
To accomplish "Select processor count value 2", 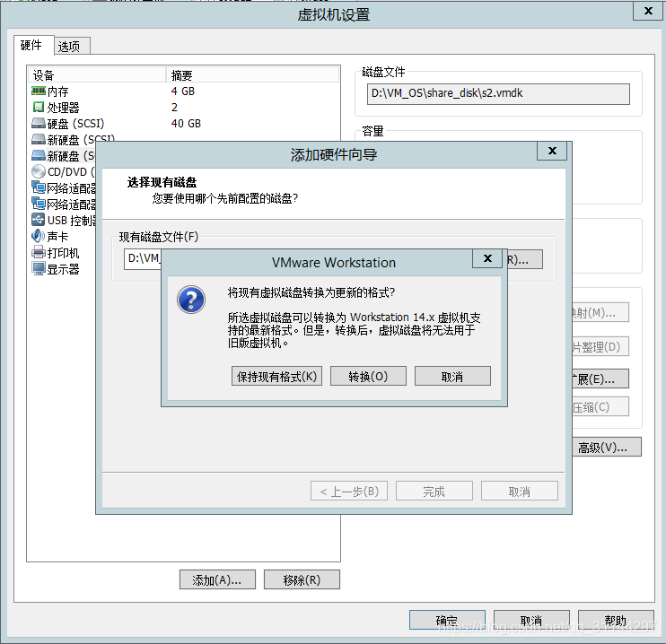I will coord(174,107).
